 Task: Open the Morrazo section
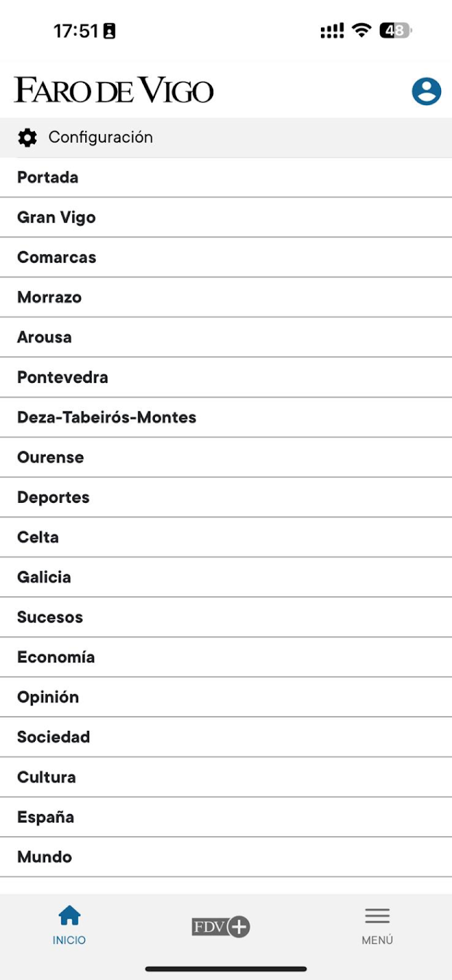(226, 298)
